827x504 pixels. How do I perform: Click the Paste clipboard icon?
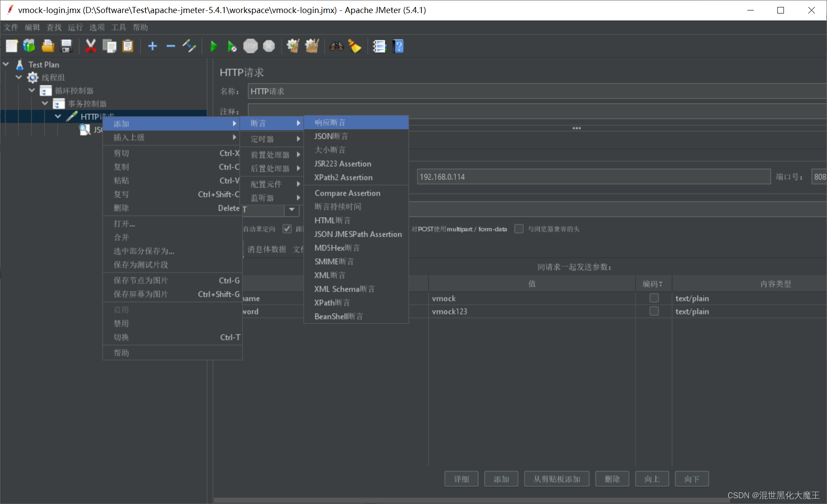(128, 46)
